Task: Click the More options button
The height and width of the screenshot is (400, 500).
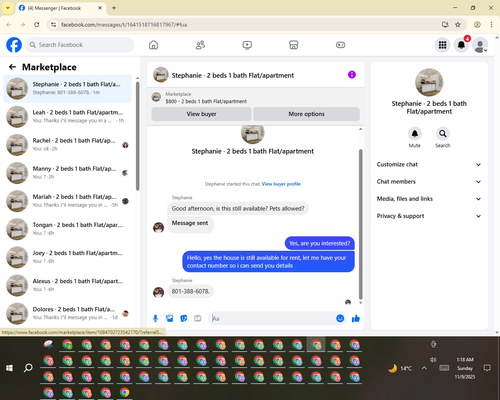Action: 306,114
